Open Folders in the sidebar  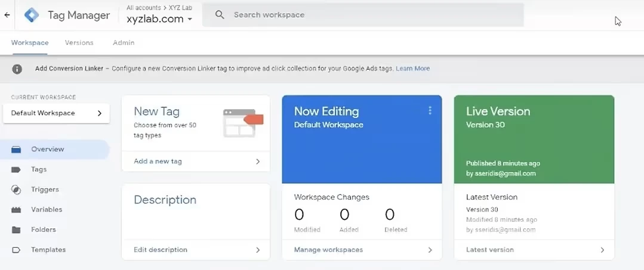click(x=43, y=230)
